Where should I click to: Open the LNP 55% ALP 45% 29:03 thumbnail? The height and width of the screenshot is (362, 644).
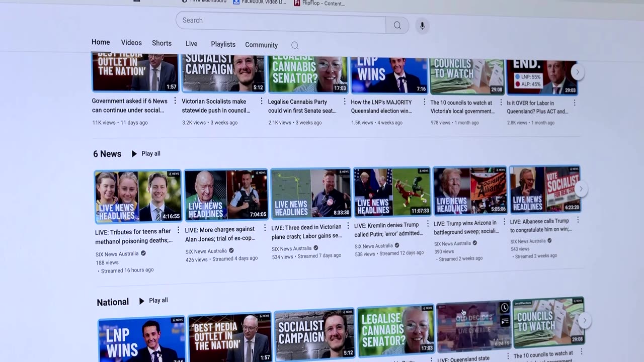tap(542, 77)
